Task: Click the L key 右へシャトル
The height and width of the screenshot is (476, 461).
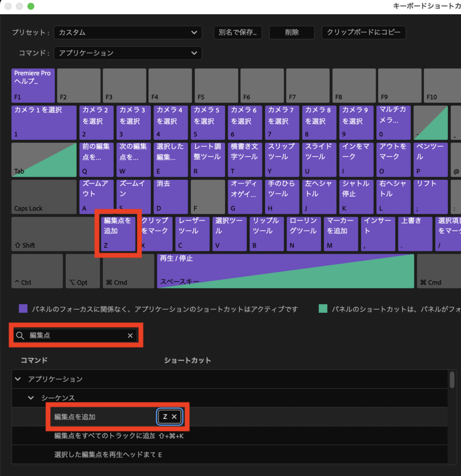Action: (394, 197)
